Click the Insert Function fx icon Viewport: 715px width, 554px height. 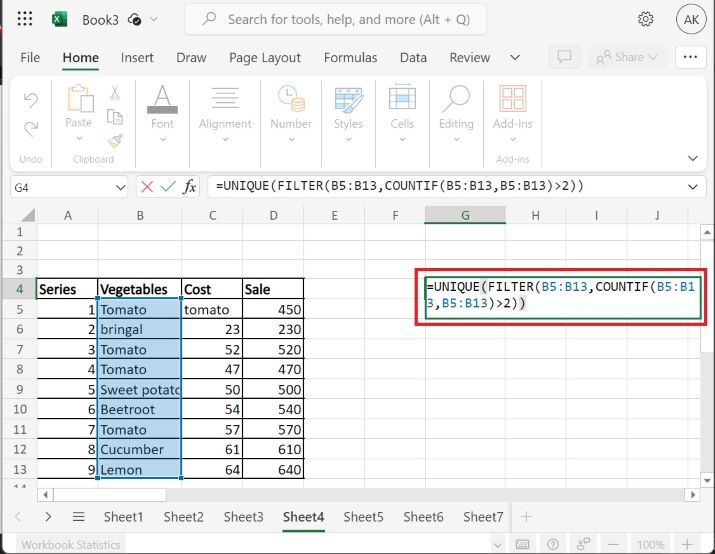(x=190, y=186)
